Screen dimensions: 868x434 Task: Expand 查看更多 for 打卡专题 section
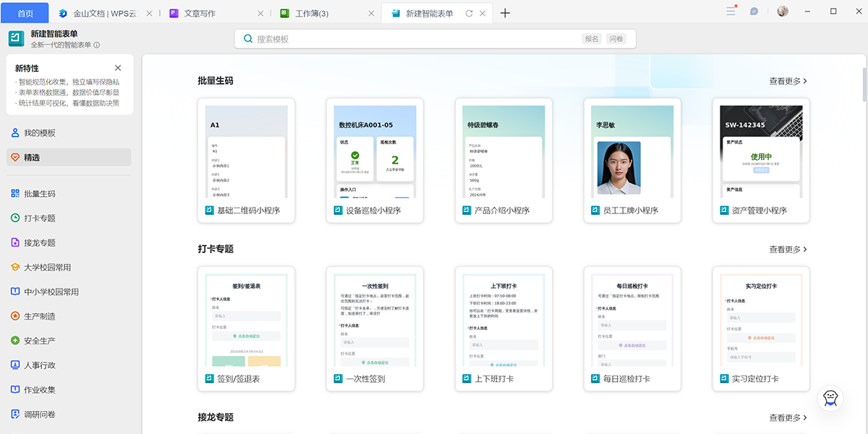click(788, 250)
